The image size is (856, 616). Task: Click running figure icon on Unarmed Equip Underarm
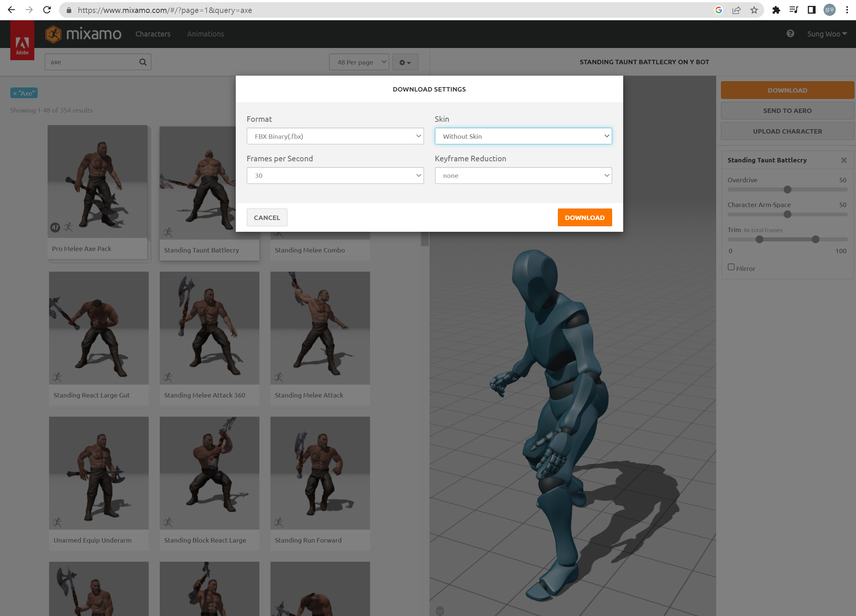click(x=57, y=522)
